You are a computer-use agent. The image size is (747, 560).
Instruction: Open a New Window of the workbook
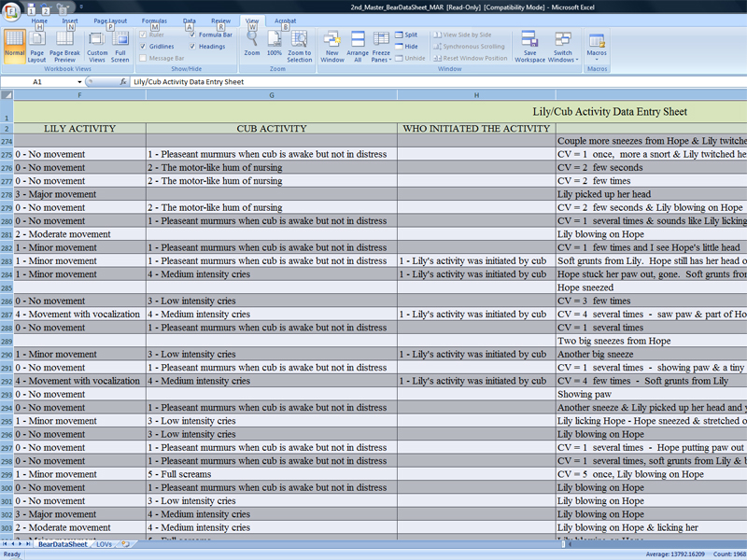[332, 42]
